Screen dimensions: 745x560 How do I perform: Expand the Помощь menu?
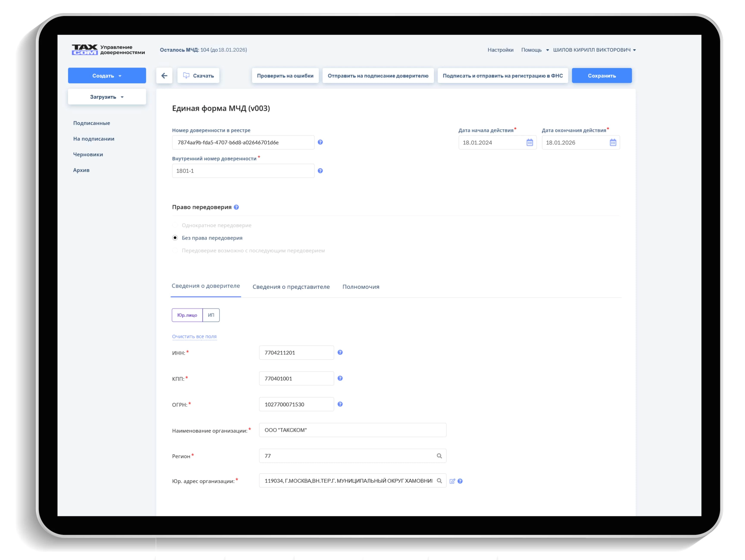point(535,50)
